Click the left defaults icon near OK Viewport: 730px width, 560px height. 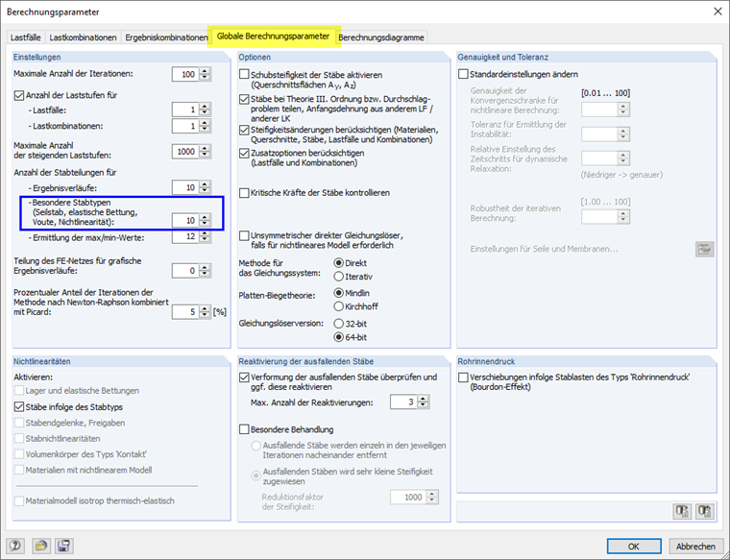683,511
